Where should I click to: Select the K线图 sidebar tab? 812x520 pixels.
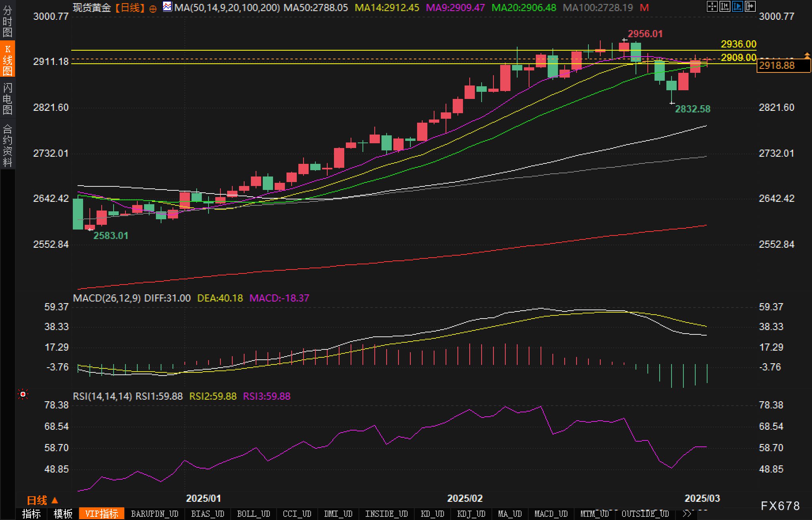tap(8, 59)
